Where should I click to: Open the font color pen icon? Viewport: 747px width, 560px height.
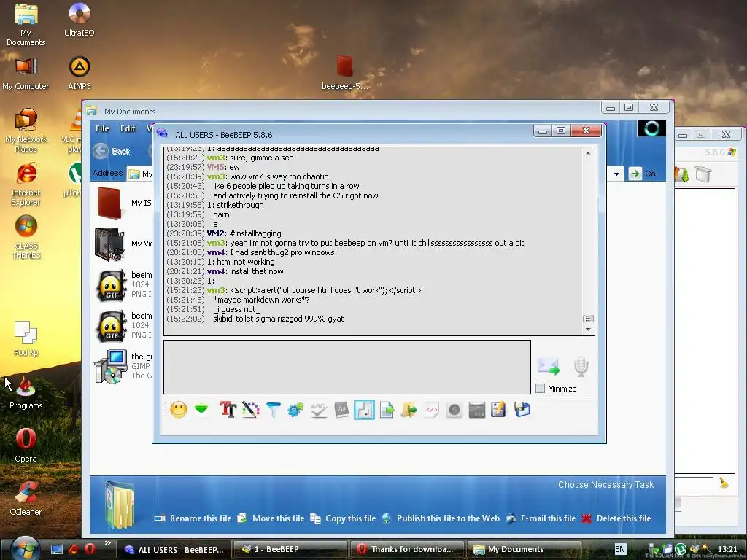[251, 410]
